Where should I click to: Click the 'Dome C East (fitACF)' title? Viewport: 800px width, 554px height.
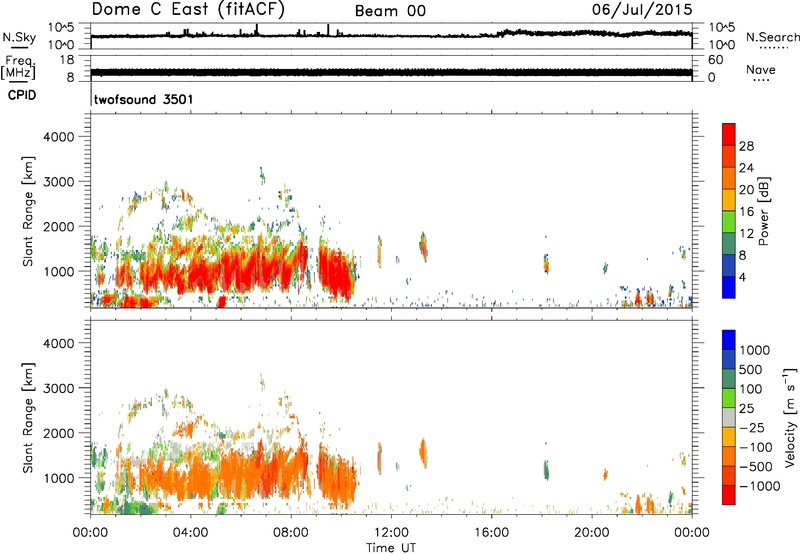click(188, 10)
